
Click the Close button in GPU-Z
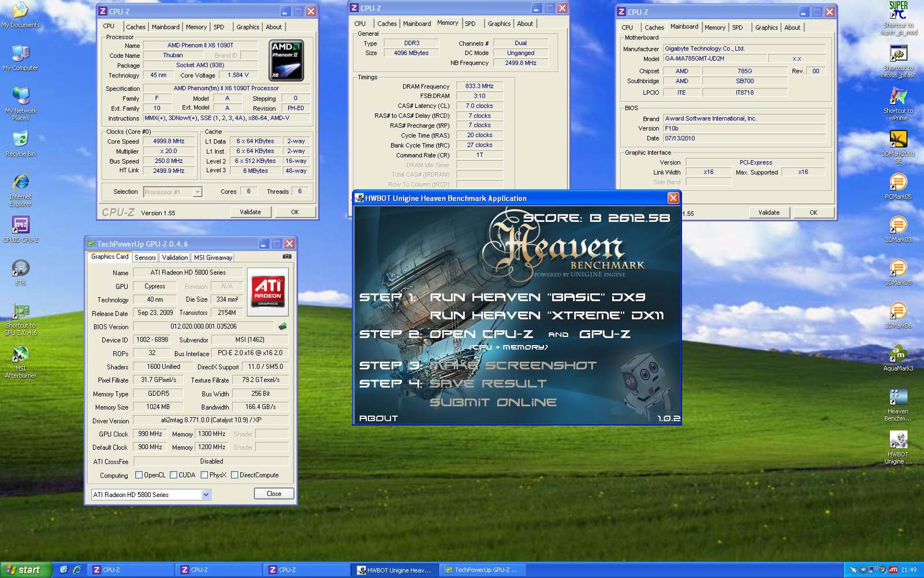point(274,494)
